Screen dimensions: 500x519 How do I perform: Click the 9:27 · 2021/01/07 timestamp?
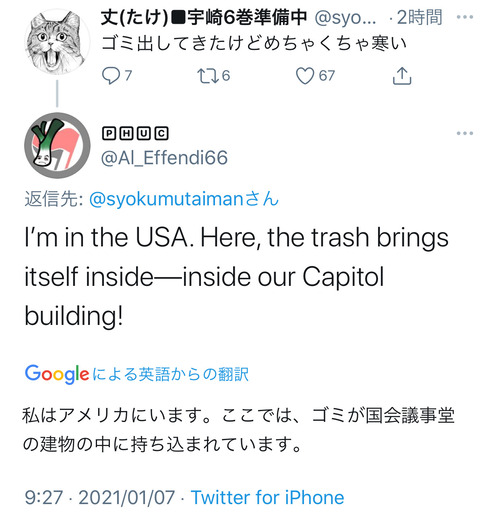tap(100, 498)
